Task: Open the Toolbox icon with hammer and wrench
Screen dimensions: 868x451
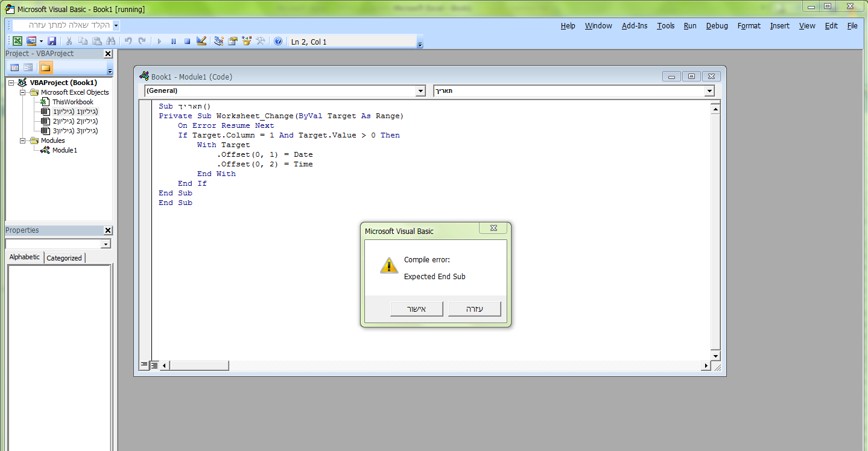Action: [261, 41]
